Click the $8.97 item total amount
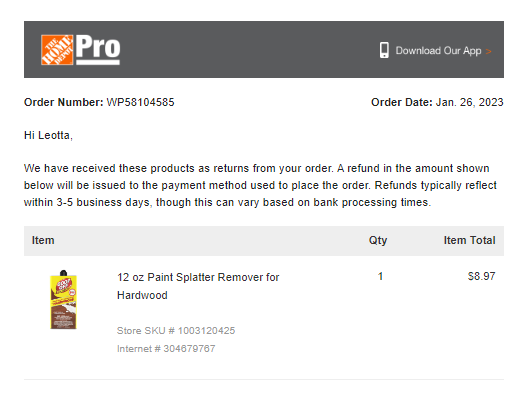Image resolution: width=529 pixels, height=404 pixels. pyautogui.click(x=481, y=276)
